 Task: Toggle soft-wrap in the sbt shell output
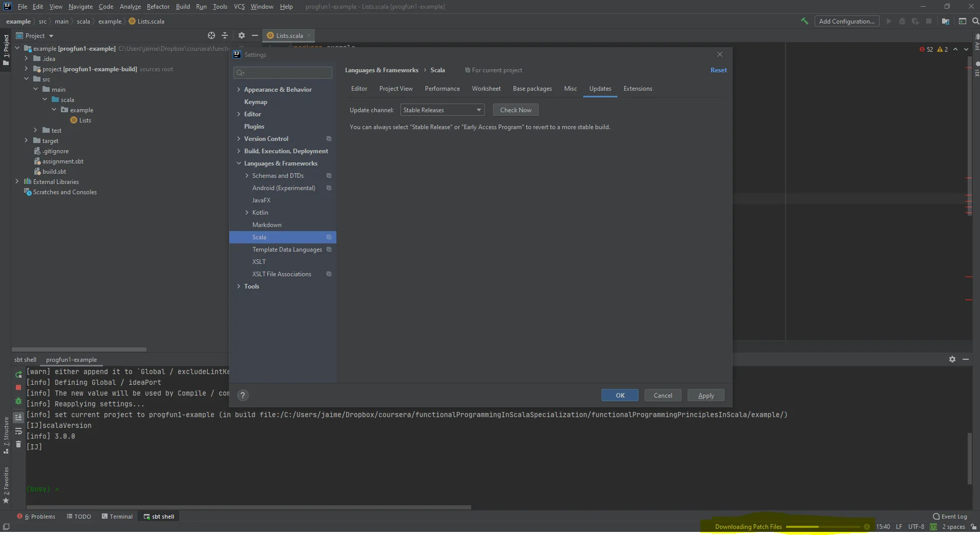coord(18,431)
